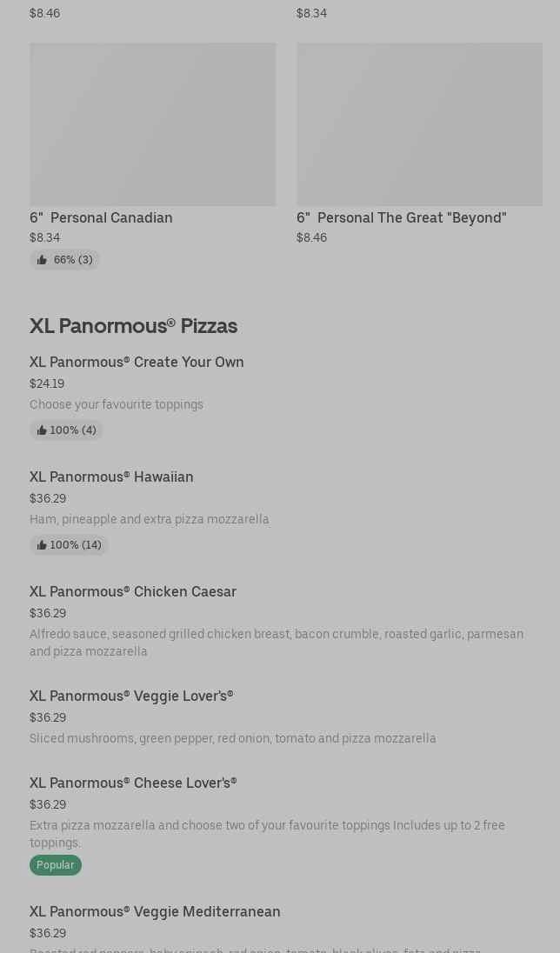
Task: Select the 6" Personal Canadian title
Action: tap(101, 217)
